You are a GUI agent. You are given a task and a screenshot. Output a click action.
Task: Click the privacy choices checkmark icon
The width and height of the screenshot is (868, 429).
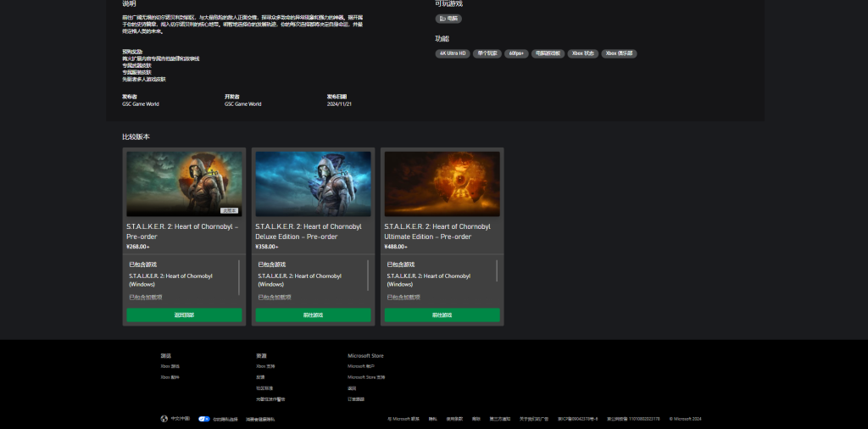[x=204, y=419]
